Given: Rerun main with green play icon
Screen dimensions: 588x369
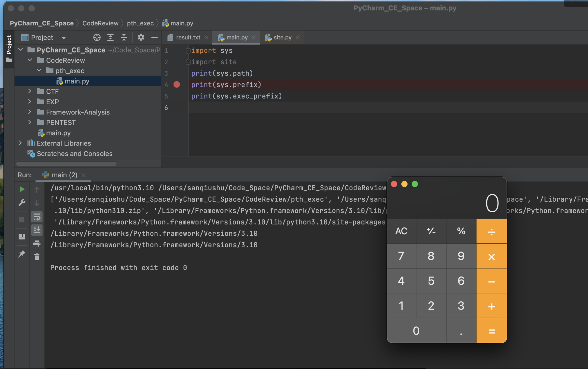Looking at the screenshot, I should [x=22, y=189].
